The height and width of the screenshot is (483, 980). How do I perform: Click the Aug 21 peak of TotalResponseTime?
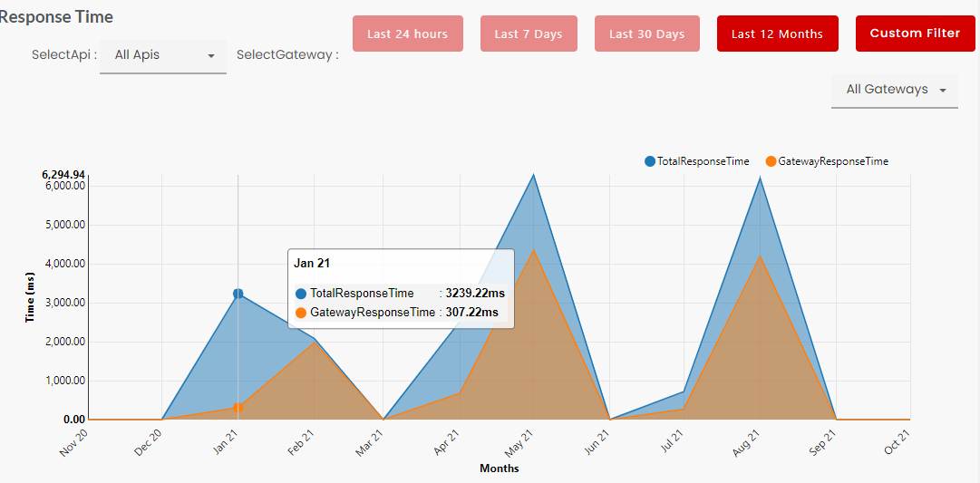tap(760, 178)
